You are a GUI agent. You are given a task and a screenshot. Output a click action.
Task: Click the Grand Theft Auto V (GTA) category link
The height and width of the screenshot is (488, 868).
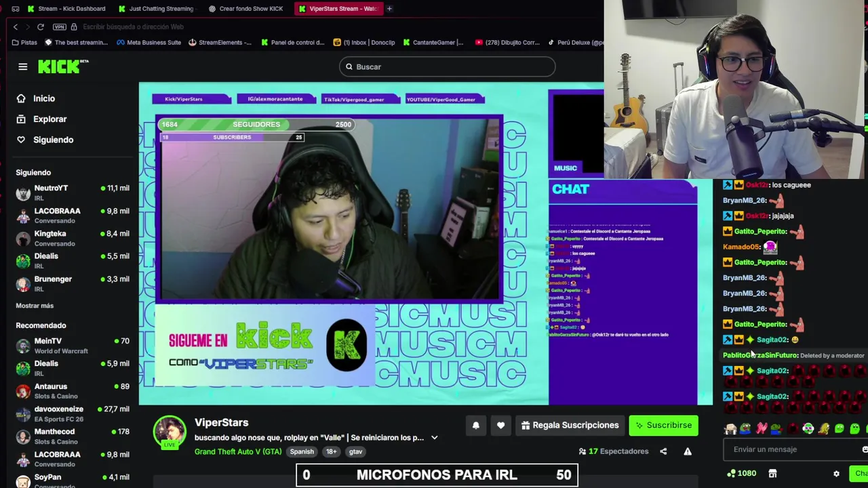(238, 451)
